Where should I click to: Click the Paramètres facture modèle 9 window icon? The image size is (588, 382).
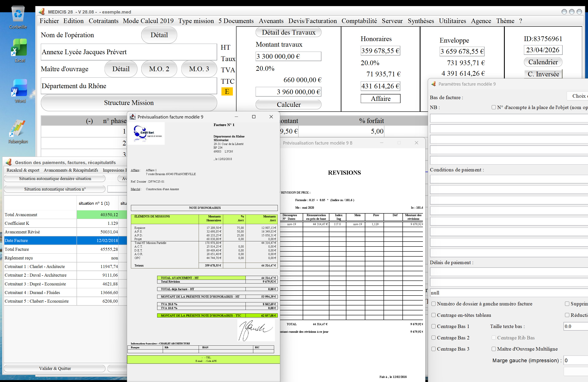tap(433, 84)
